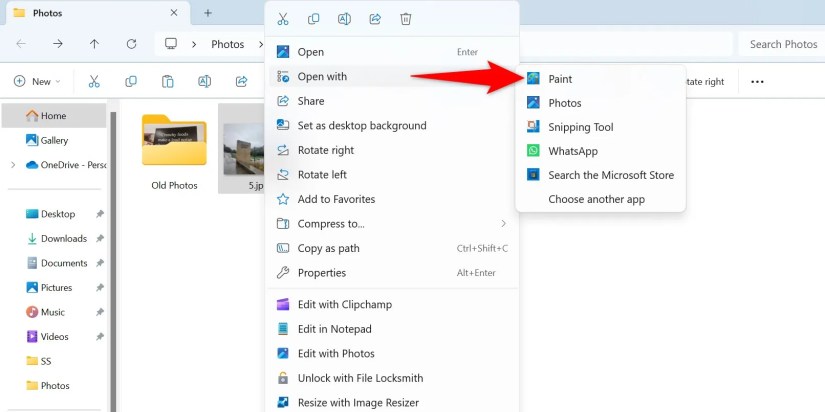Click the Cut icon in the context menu header
Image resolution: width=825 pixels, height=412 pixels.
click(283, 19)
